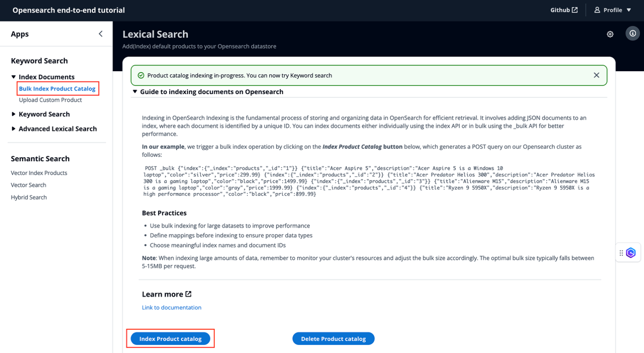This screenshot has width=644, height=353.
Task: Open Vector Search under Semantic Search
Action: click(28, 185)
